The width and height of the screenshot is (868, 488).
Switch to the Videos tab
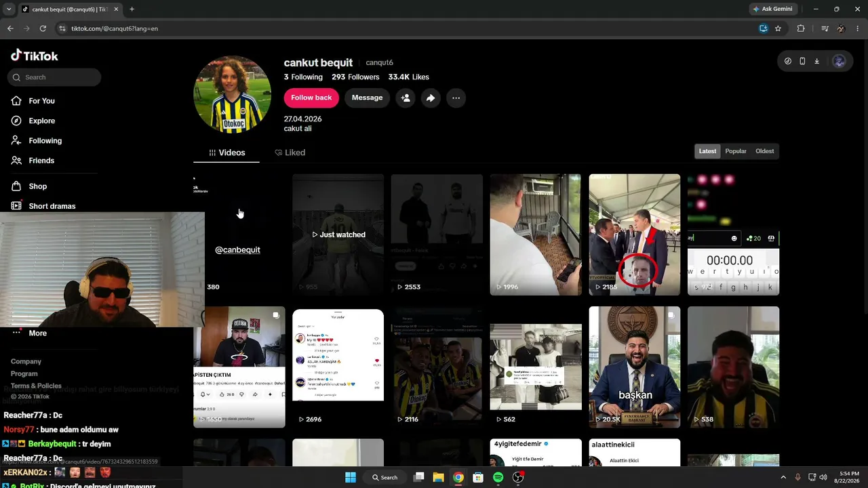(226, 152)
